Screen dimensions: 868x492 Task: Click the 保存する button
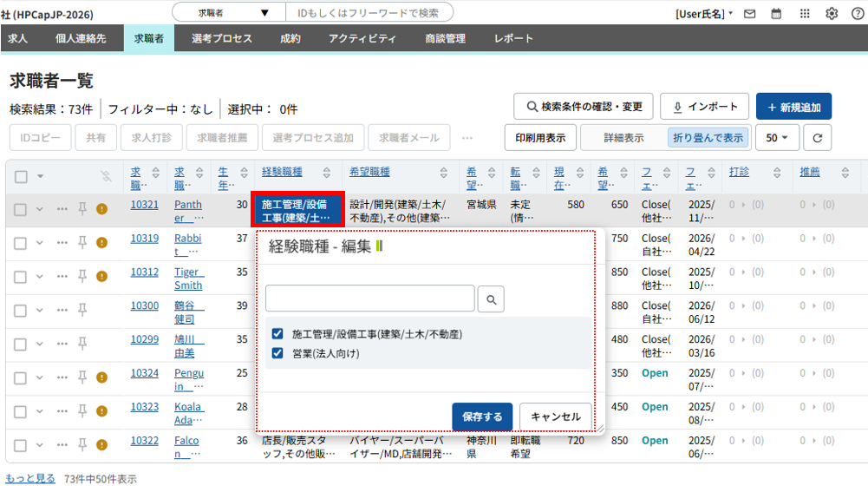pos(482,417)
